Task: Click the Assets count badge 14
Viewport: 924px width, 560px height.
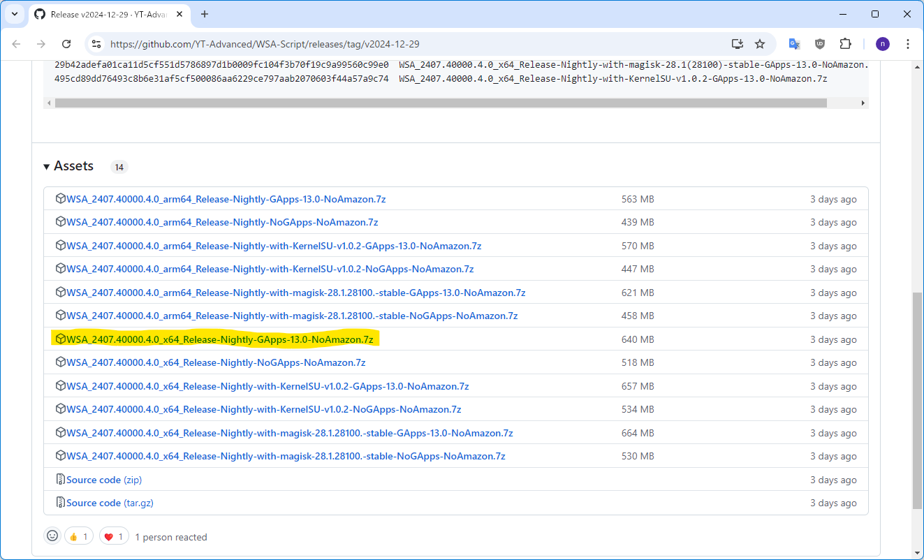Action: point(119,168)
